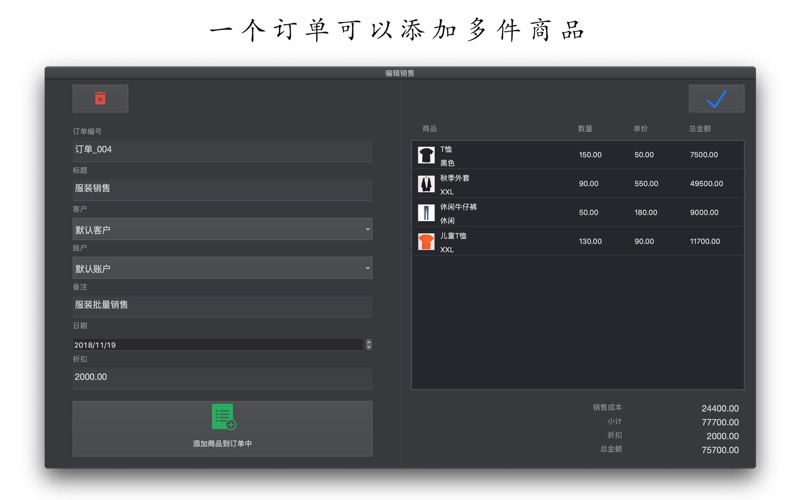This screenshot has height=500, width=800.
Task: Click quantity 130.00 in 儿童T恤 row
Action: click(590, 241)
